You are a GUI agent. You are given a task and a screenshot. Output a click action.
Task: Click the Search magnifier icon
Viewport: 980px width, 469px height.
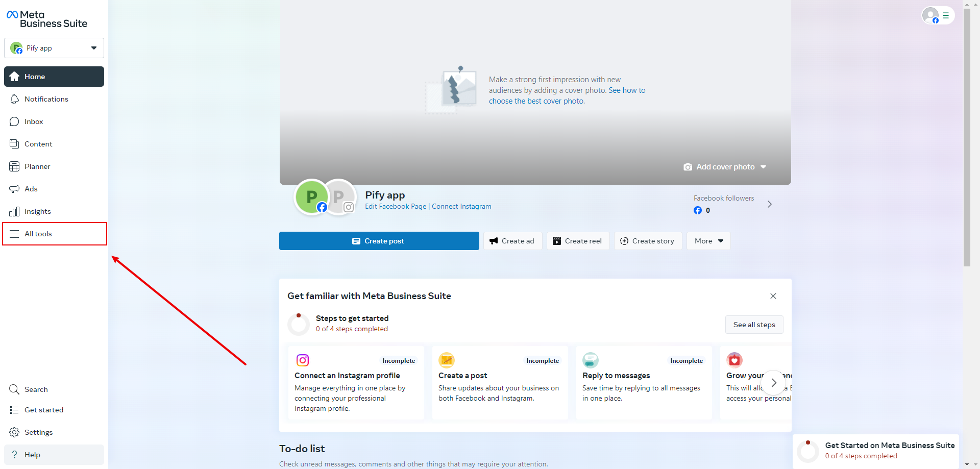pos(14,389)
